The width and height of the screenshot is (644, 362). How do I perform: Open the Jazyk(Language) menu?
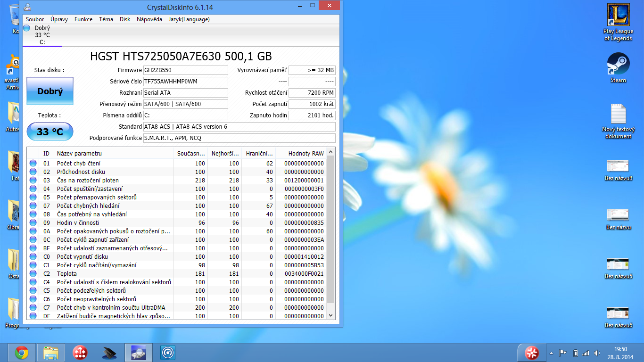pos(189,19)
